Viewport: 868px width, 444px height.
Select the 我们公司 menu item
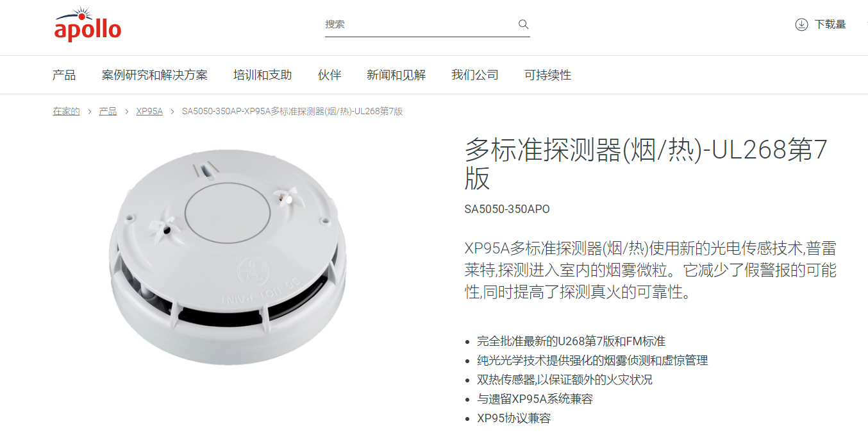click(x=475, y=75)
